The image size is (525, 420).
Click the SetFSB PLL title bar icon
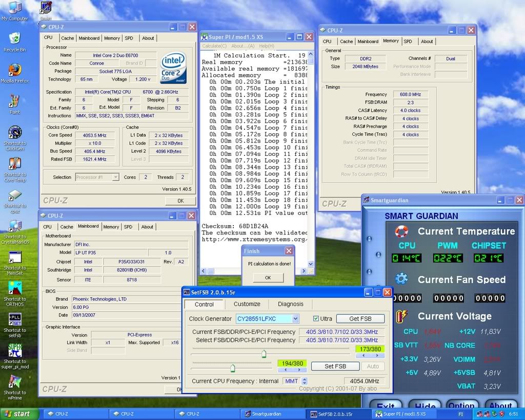pyautogui.click(x=186, y=292)
